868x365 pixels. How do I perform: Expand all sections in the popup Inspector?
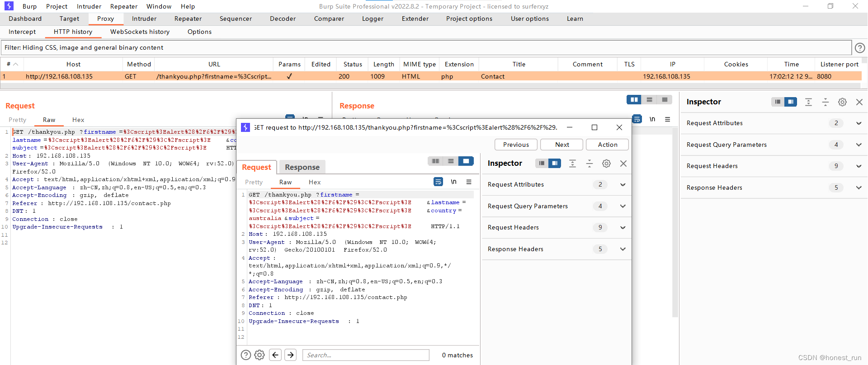(572, 163)
